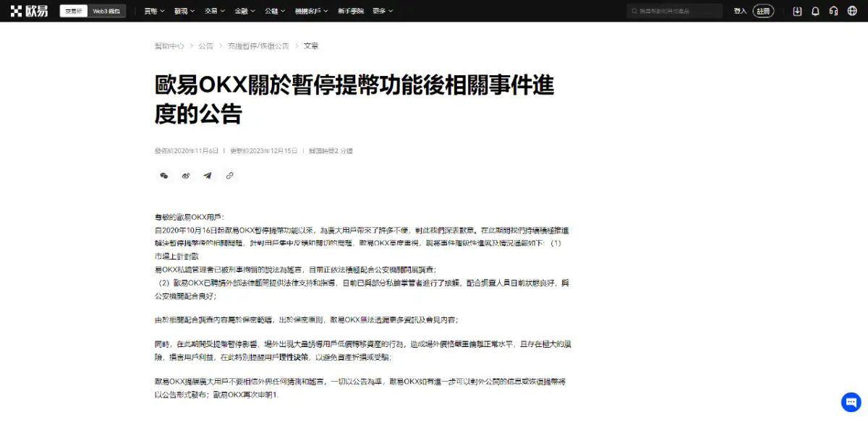The width and height of the screenshot is (868, 446).
Task: Open the headset support icon
Action: (x=834, y=11)
